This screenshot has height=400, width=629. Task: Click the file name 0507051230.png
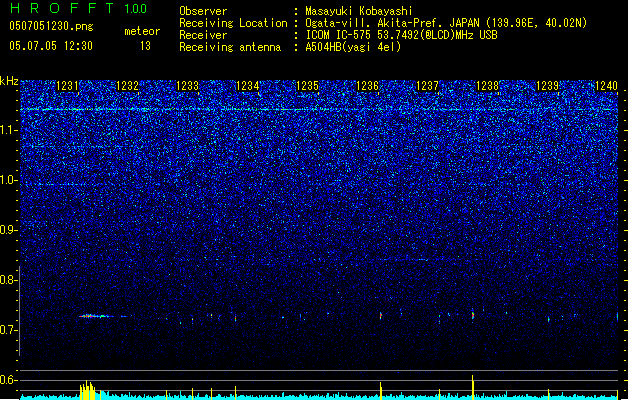(x=51, y=26)
